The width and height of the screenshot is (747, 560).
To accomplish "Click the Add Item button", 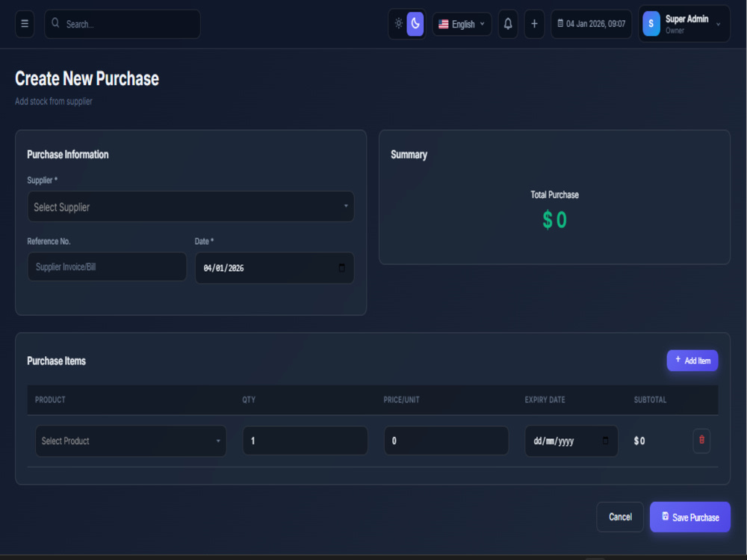I will click(692, 361).
